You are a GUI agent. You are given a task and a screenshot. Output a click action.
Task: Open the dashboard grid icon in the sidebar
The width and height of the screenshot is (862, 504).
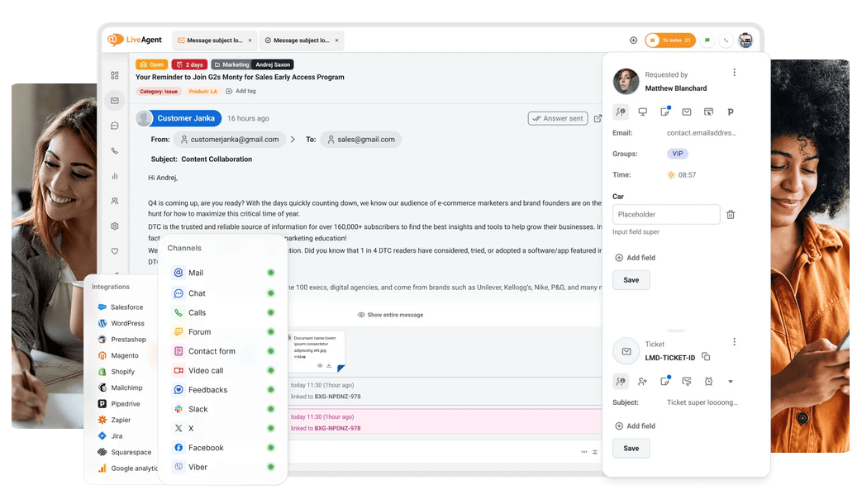[114, 75]
